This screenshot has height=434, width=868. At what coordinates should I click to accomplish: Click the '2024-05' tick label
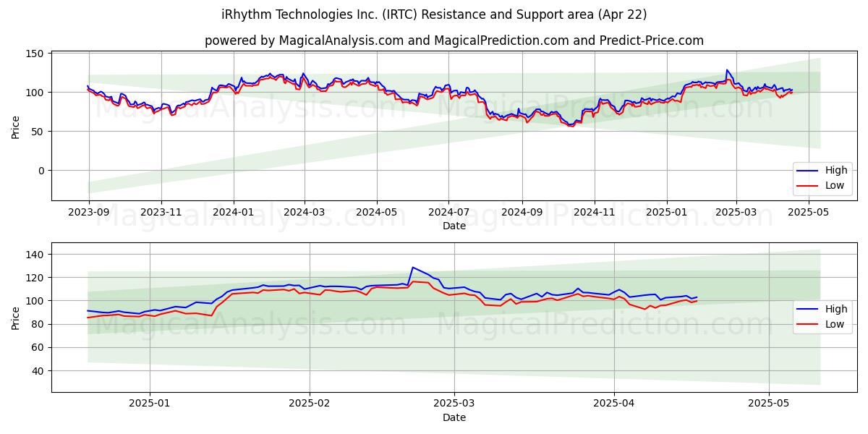tap(376, 213)
